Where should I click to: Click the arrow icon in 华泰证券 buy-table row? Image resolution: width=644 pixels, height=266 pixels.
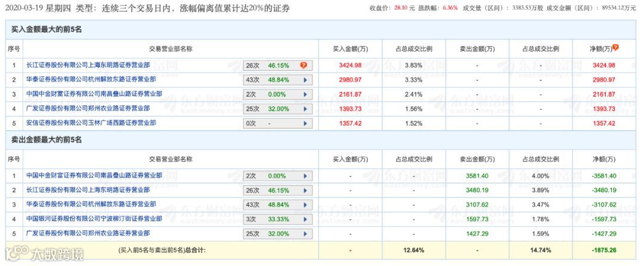305,80
